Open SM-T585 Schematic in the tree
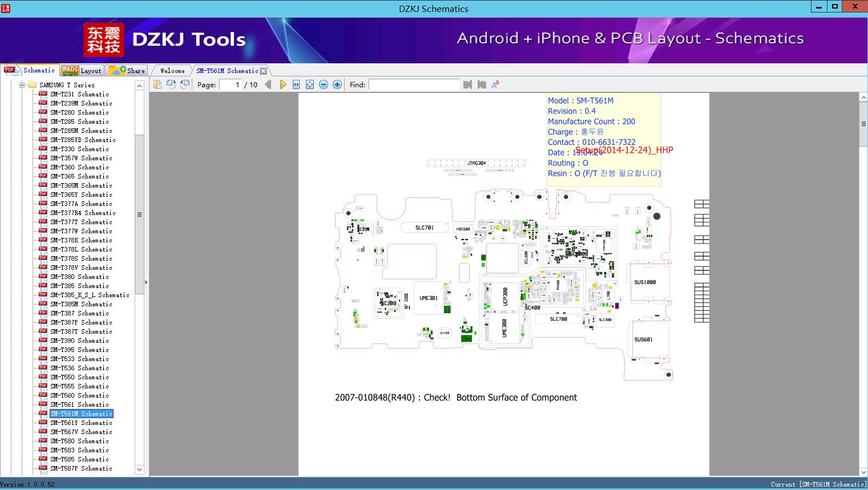This screenshot has width=868, height=490. pos(79,459)
